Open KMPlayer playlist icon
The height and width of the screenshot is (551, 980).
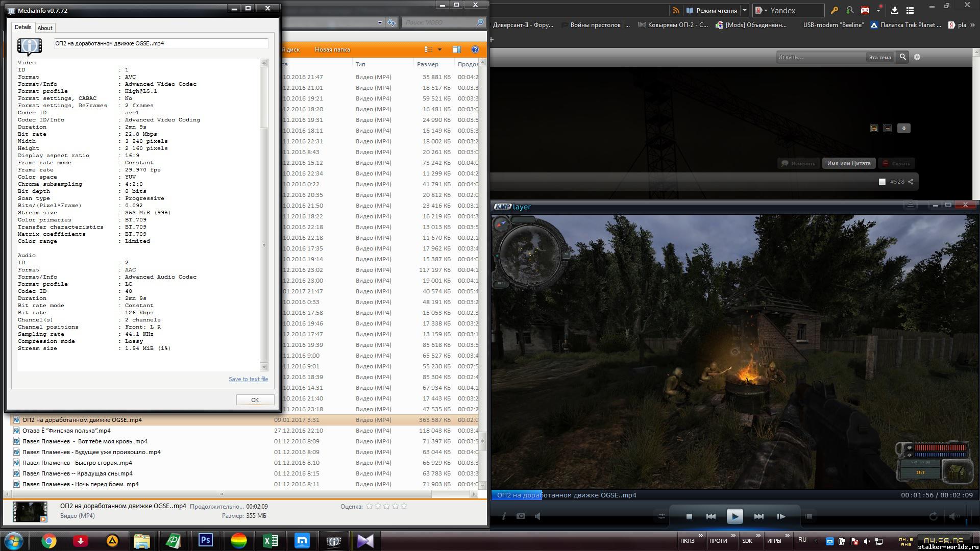809,516
